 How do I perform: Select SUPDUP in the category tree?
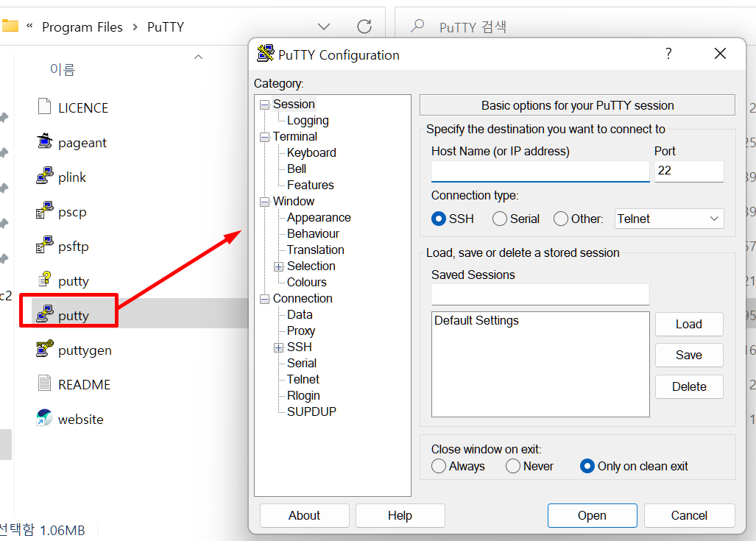pos(311,411)
